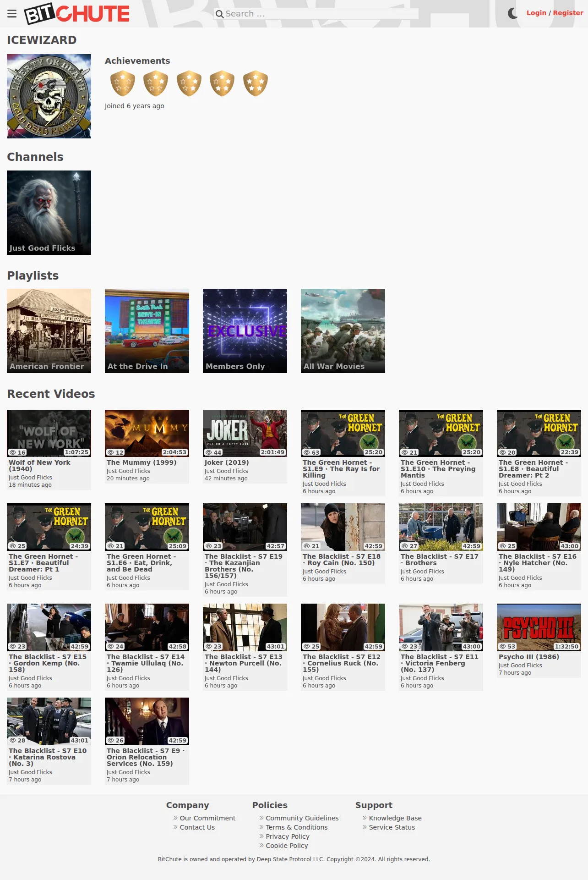Viewport: 588px width, 880px height.
Task: Open the American Frontier playlist
Action: pyautogui.click(x=49, y=331)
